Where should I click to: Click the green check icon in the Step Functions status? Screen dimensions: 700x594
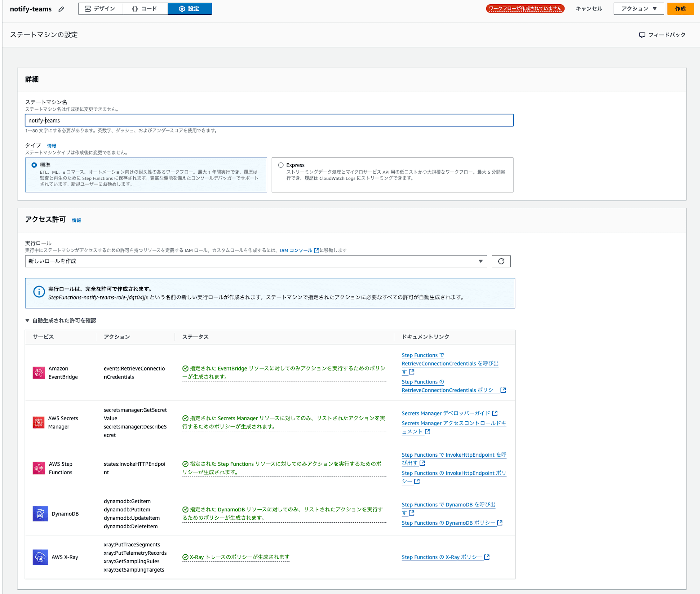click(185, 464)
